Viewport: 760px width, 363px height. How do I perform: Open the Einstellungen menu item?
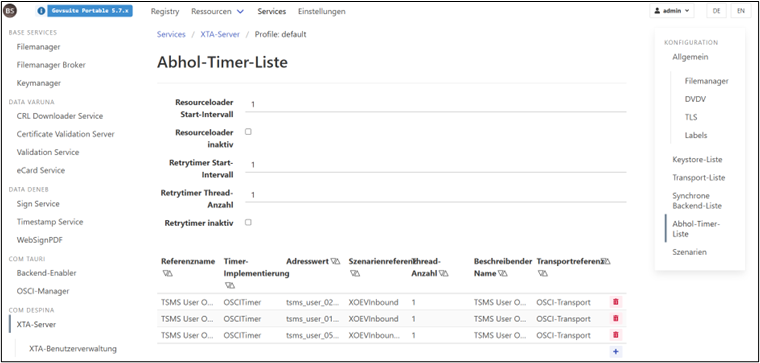point(322,11)
